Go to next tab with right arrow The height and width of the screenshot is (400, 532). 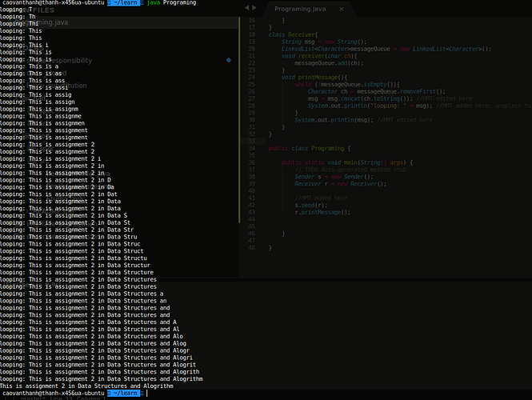coord(254,7)
